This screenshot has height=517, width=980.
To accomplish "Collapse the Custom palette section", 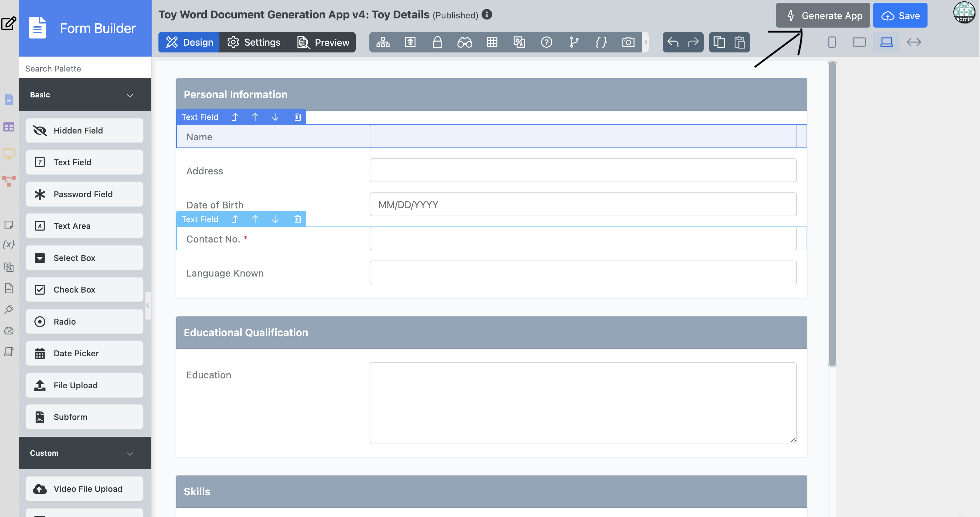I will coord(130,454).
